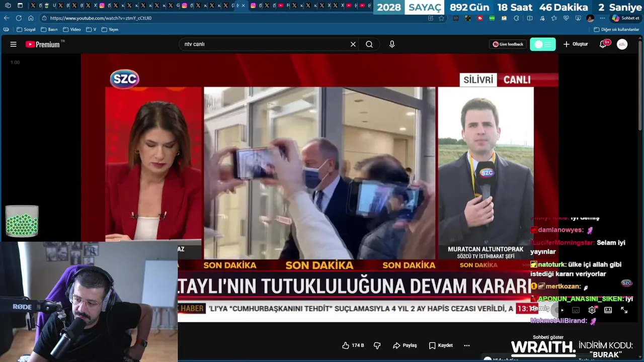The image size is (644, 362).
Task: Open Diğer sık kullanılanlar folder
Action: pyautogui.click(x=616, y=30)
